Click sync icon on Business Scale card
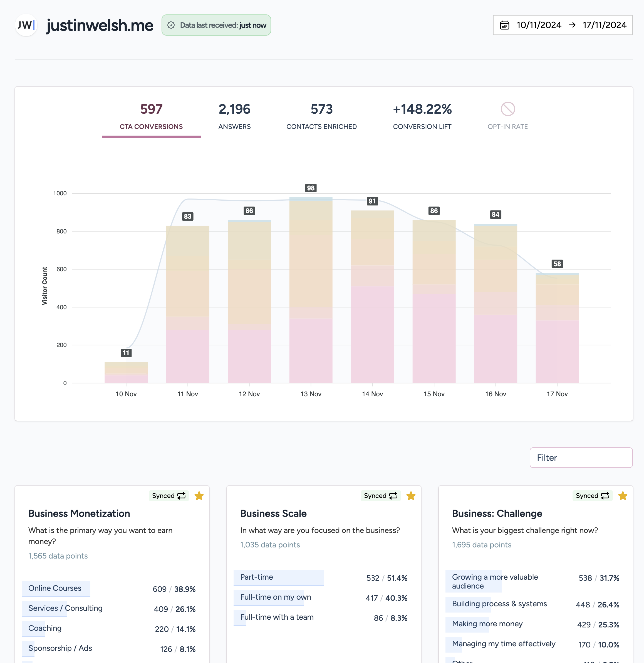The width and height of the screenshot is (644, 663). 393,495
